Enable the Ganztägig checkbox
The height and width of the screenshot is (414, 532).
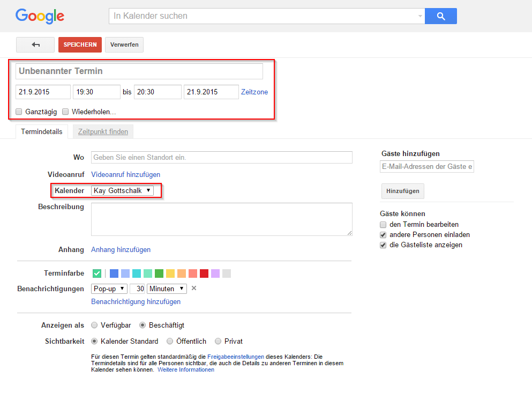19,112
